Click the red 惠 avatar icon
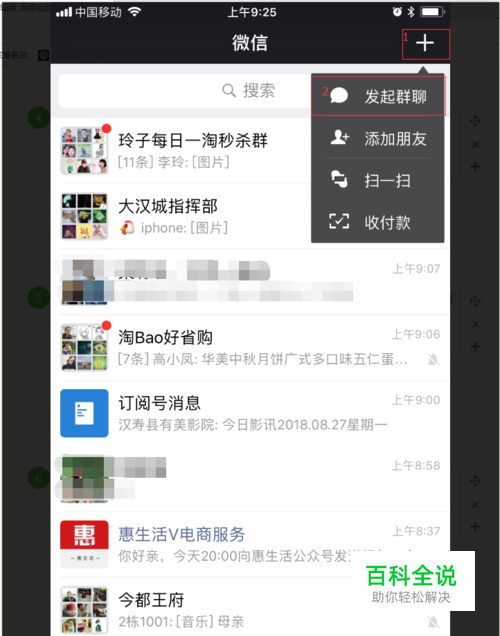This screenshot has height=636, width=500. click(84, 544)
